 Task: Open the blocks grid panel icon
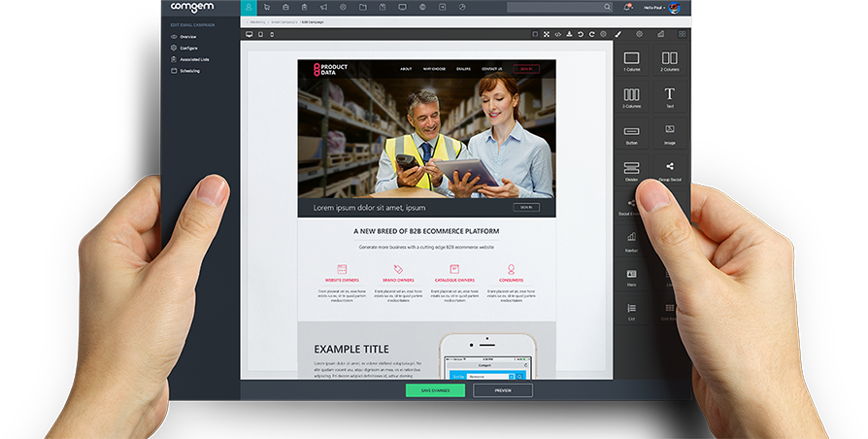(682, 34)
